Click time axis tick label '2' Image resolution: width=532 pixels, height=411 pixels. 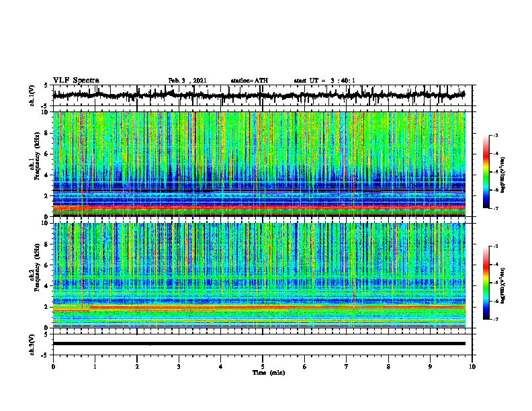pos(137,367)
